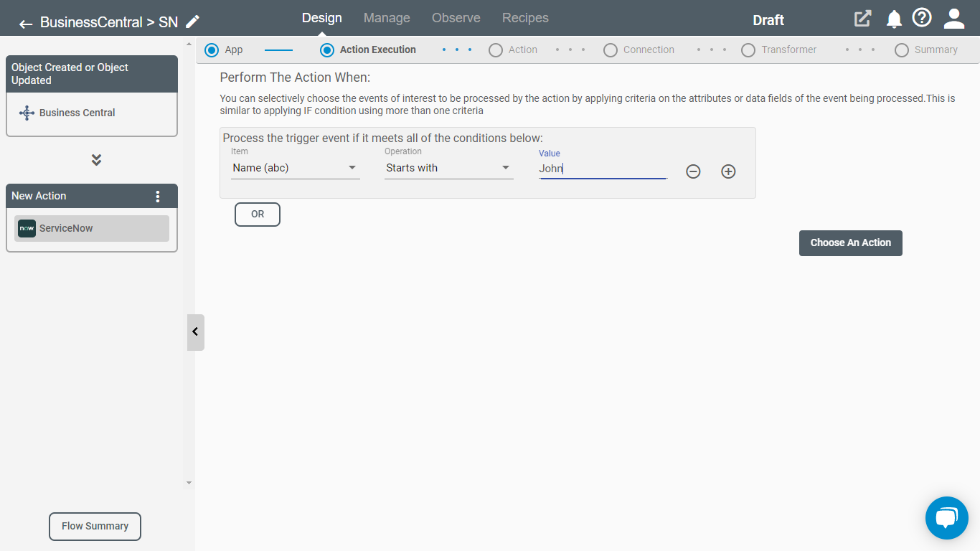Click the Business Central connector icon

(x=27, y=113)
